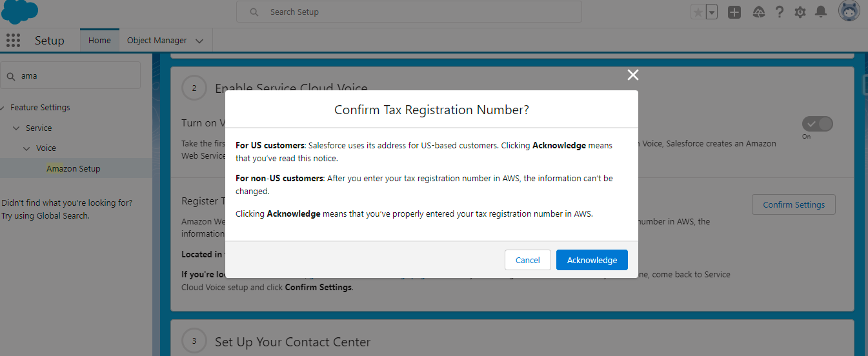Image resolution: width=868 pixels, height=356 pixels.
Task: Favorite this page with star icon
Action: coord(698,12)
